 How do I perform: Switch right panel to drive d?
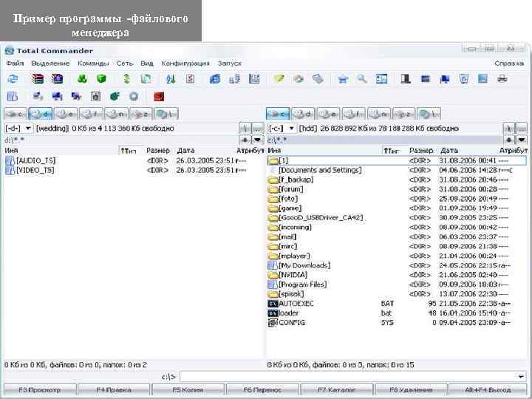click(303, 114)
